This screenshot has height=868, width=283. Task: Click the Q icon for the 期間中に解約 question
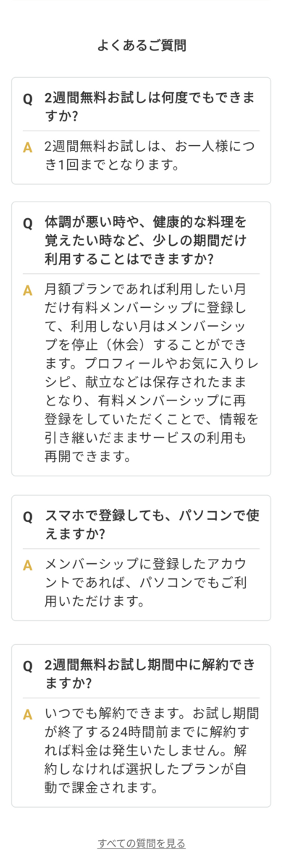28,666
